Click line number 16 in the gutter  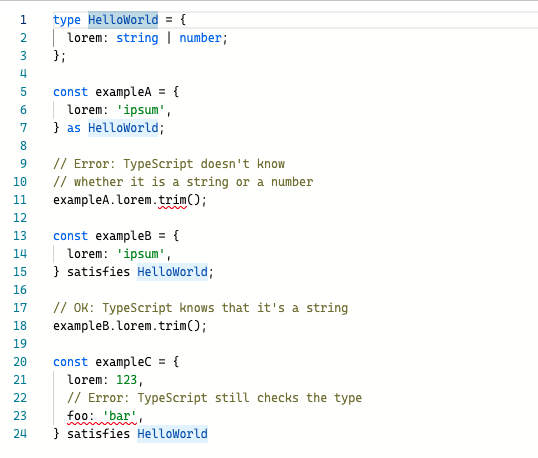pos(20,290)
